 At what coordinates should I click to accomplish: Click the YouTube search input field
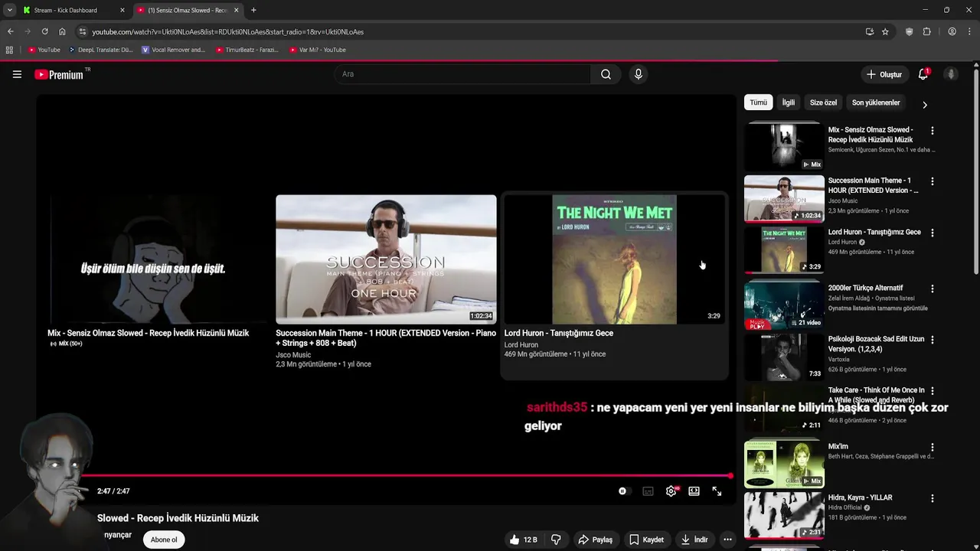pos(462,74)
